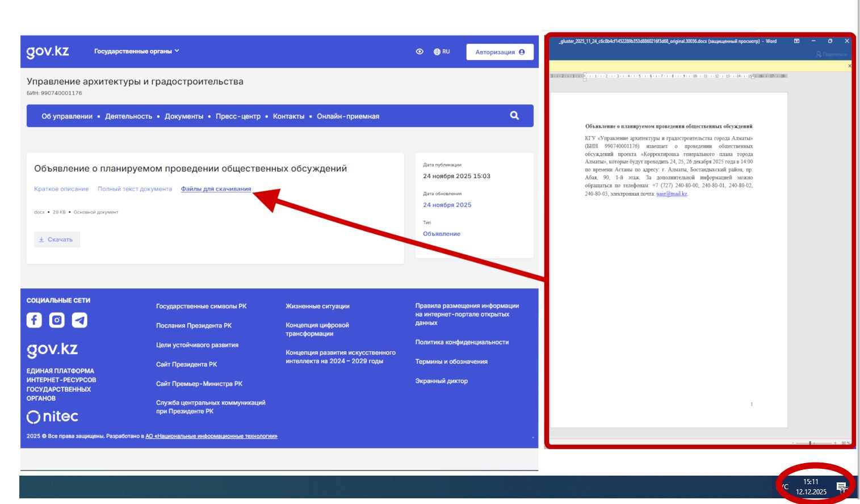Select the Файлы для скачивания tab
This screenshot has height=504, width=860.
click(x=216, y=189)
